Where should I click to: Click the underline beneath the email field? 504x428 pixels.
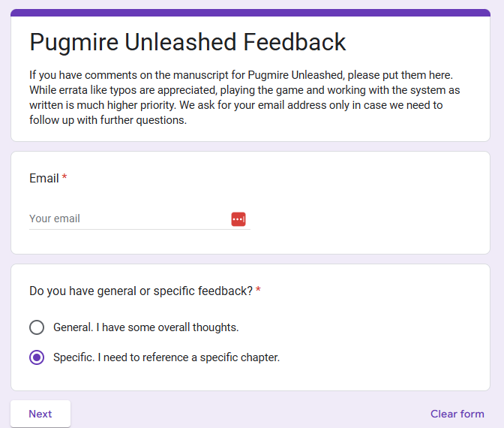click(127, 230)
